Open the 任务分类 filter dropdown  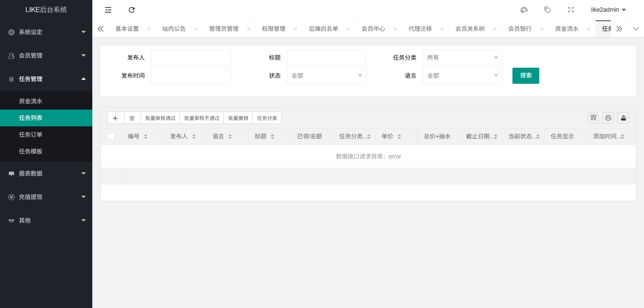[462, 58]
